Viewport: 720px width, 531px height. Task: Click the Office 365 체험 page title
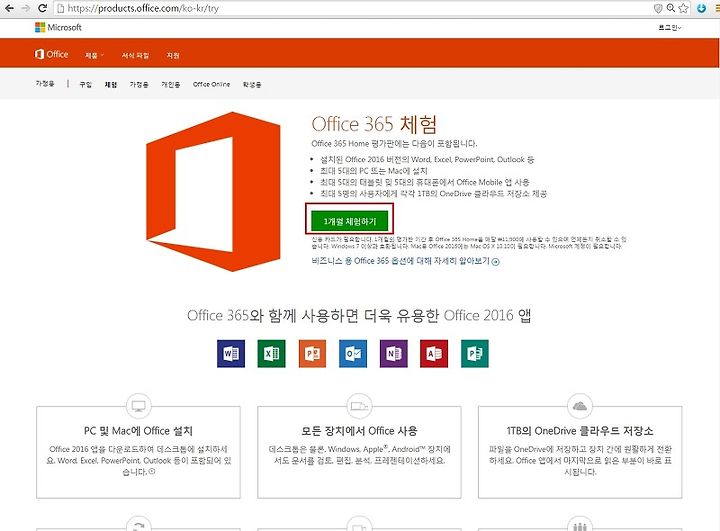pyautogui.click(x=374, y=124)
